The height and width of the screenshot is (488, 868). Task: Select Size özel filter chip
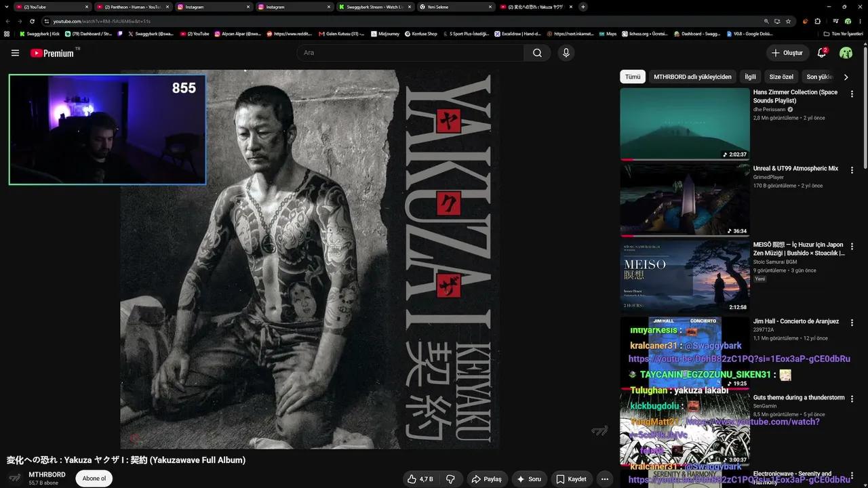click(781, 77)
